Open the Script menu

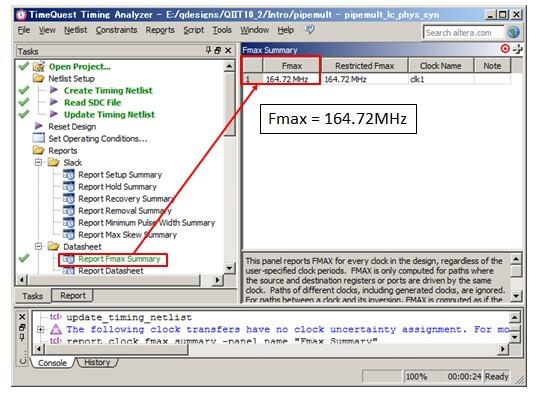pyautogui.click(x=193, y=30)
